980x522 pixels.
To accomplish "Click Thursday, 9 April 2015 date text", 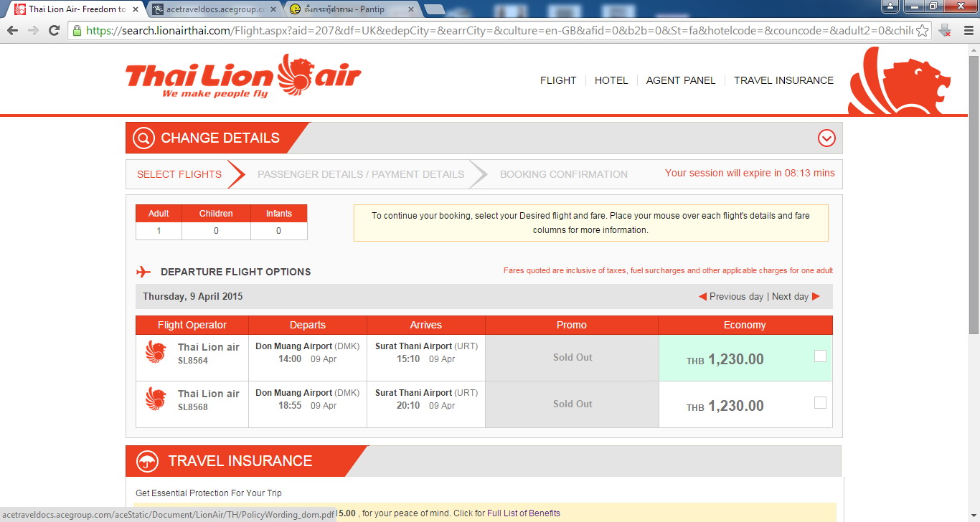I will [x=193, y=297].
